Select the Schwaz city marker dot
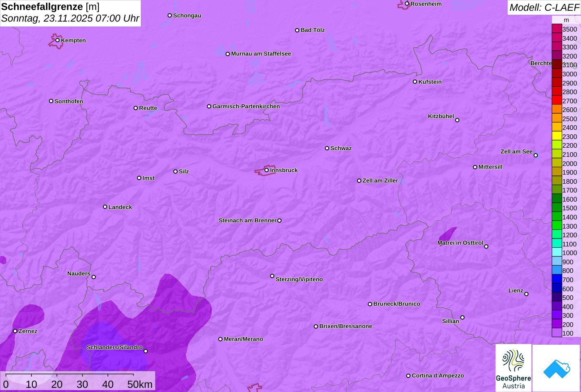 [327, 148]
